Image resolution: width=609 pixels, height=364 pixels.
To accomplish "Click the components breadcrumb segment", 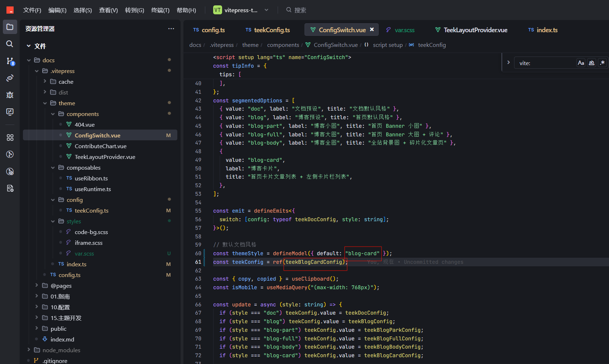I will [283, 45].
